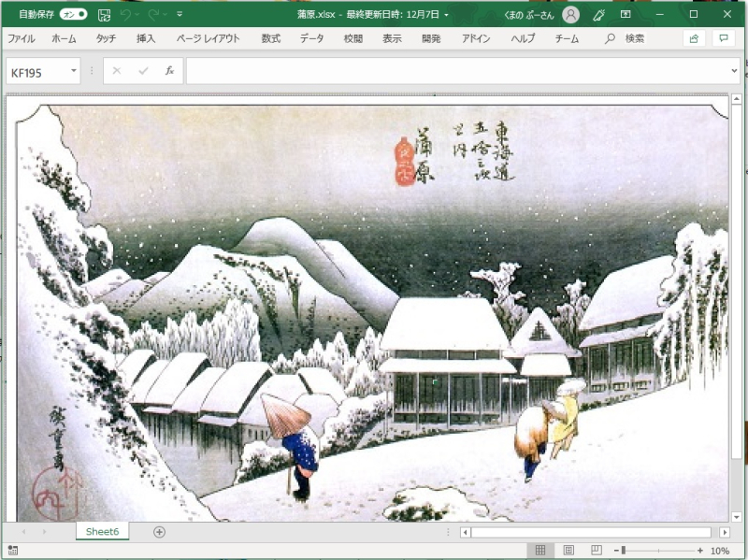Open the Comments icon button

pos(724,38)
